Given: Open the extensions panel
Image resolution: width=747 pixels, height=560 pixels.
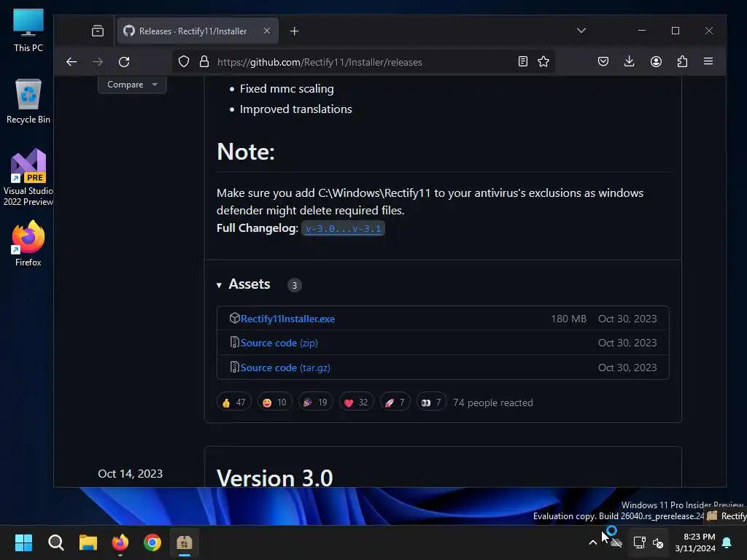Looking at the screenshot, I should click(x=682, y=61).
